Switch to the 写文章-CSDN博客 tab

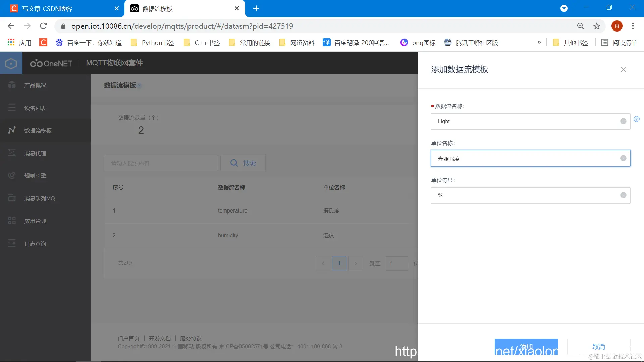coord(47,9)
